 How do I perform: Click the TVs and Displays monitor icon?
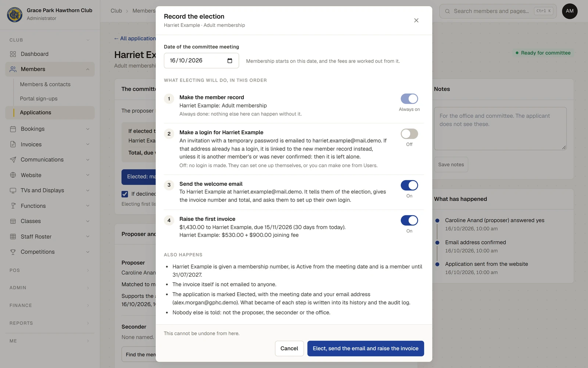tap(13, 190)
